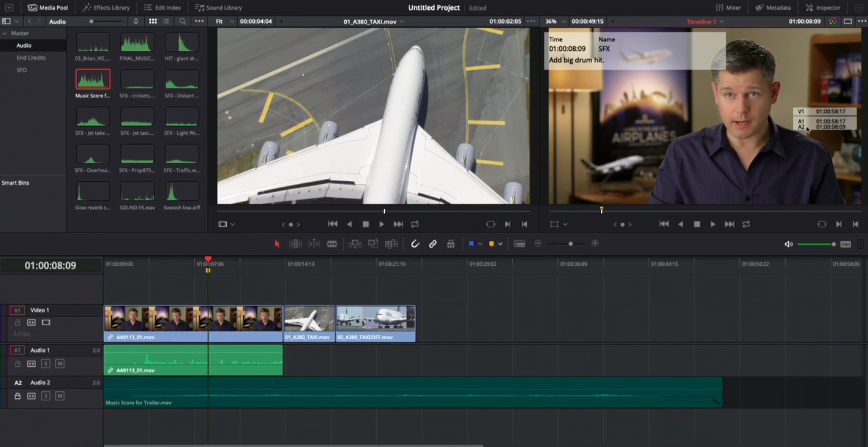Screen dimensions: 868x447
Task: Open the Inspector panel
Action: pyautogui.click(x=823, y=8)
